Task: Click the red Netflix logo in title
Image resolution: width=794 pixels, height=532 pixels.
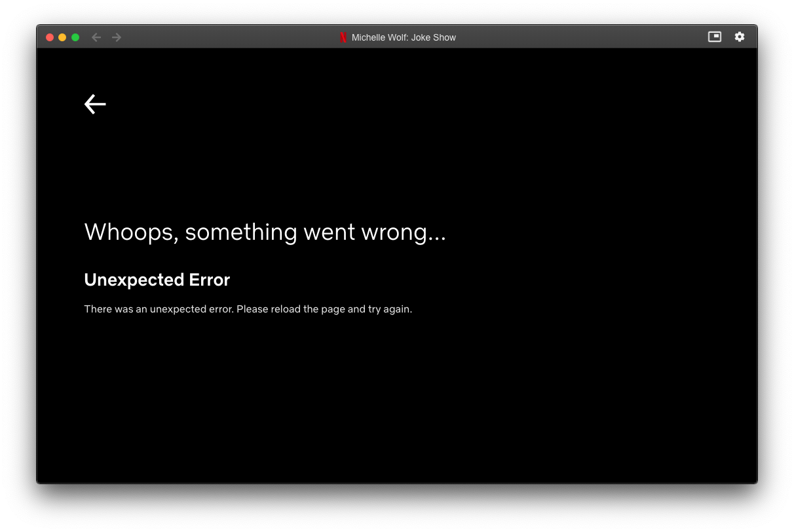Action: pos(343,37)
